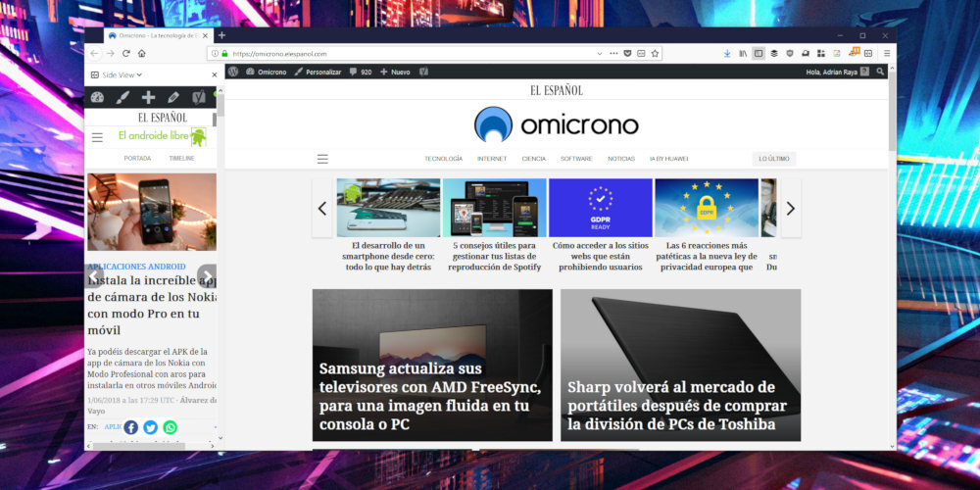Share sidebar article on Facebook

(x=130, y=427)
